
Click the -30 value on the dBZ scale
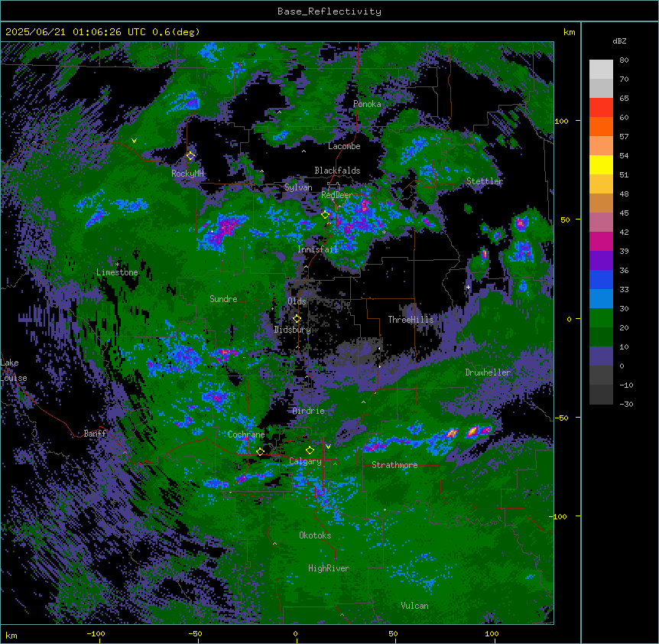(626, 404)
